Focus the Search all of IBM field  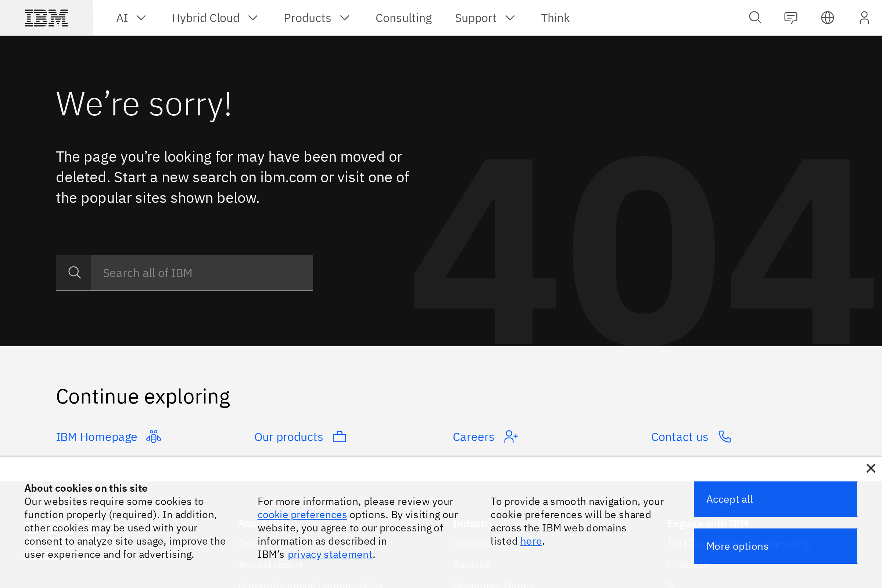[202, 273]
